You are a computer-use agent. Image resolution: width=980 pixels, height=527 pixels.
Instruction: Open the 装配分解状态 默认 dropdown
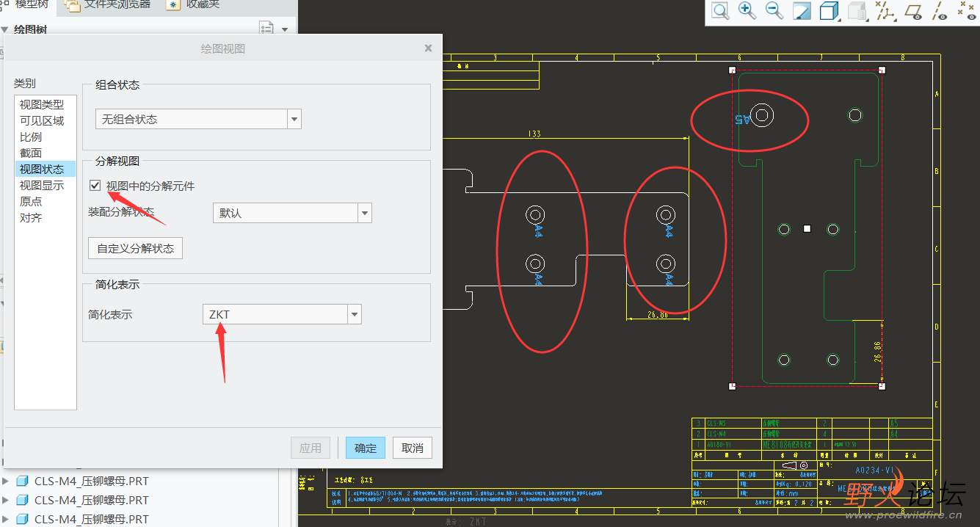pyautogui.click(x=364, y=214)
